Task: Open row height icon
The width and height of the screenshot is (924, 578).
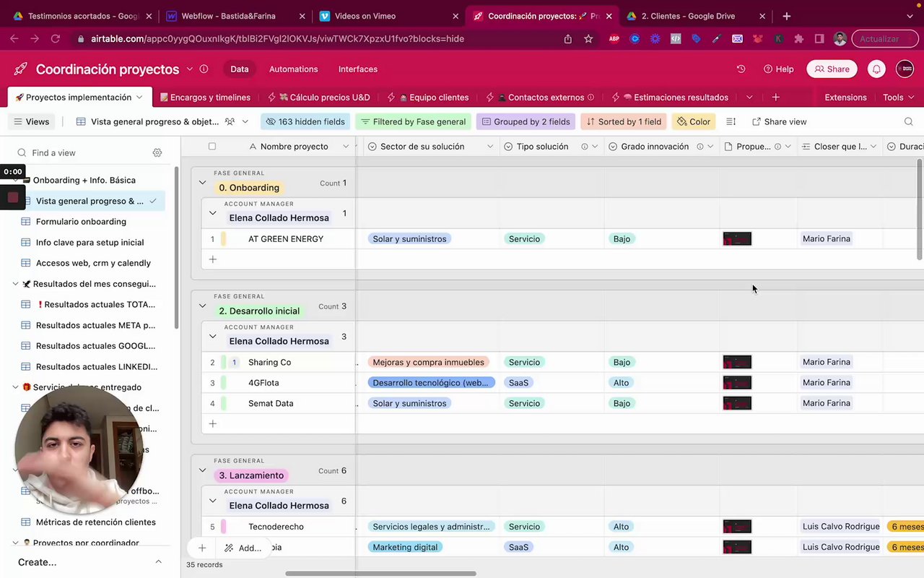Action: click(731, 122)
